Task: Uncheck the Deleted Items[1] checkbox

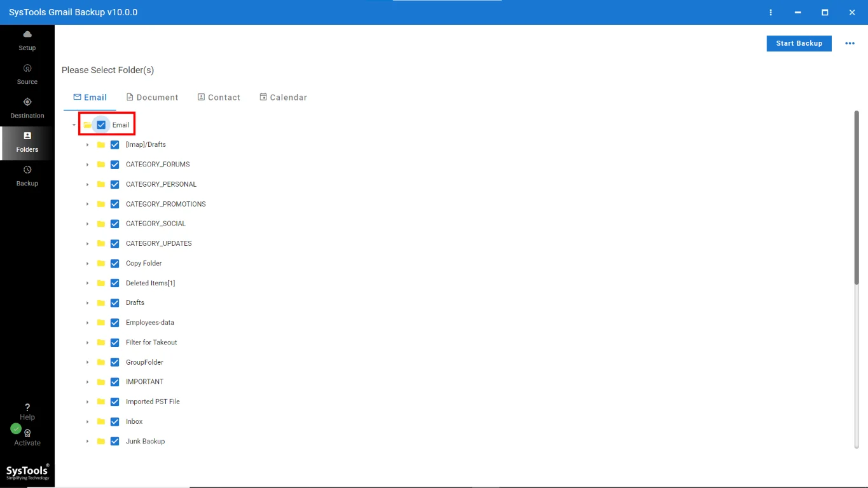Action: coord(115,283)
